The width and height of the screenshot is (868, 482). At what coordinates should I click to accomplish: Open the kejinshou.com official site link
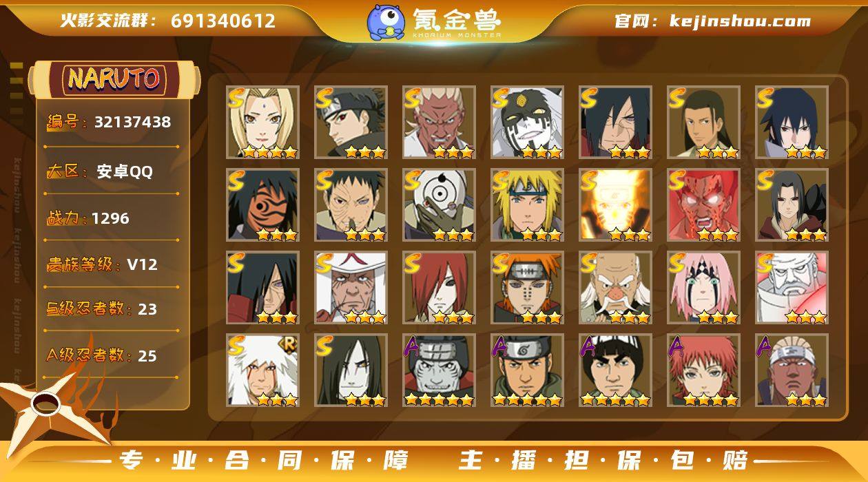(x=712, y=21)
